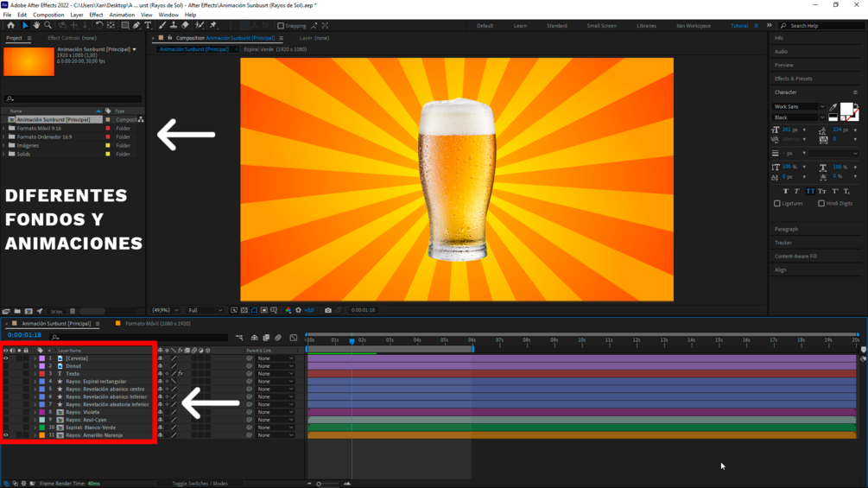Image resolution: width=868 pixels, height=488 pixels.
Task: Click Toggle Switches / Modes
Action: point(200,484)
